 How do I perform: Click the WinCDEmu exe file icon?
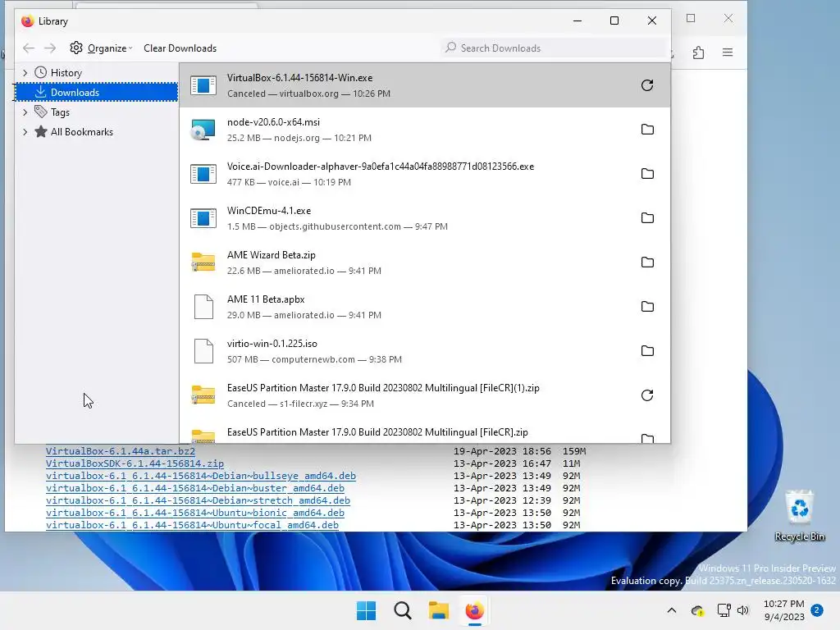pyautogui.click(x=203, y=218)
